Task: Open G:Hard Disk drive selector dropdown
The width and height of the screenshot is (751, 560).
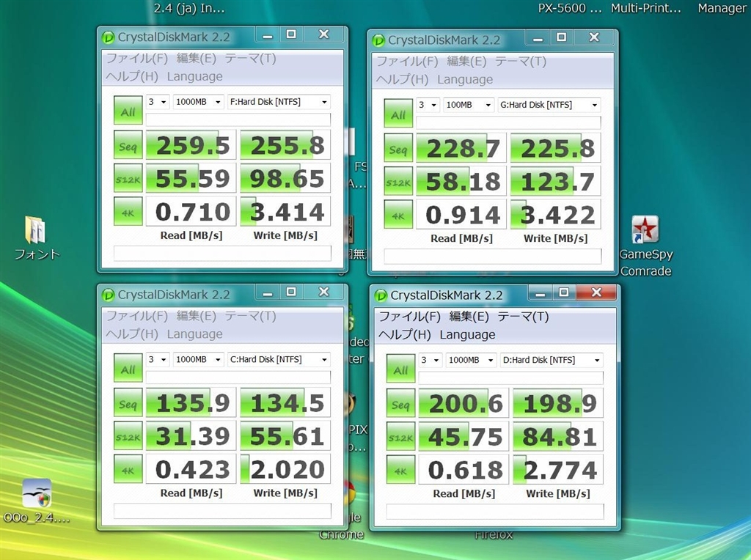Action: pos(549,105)
